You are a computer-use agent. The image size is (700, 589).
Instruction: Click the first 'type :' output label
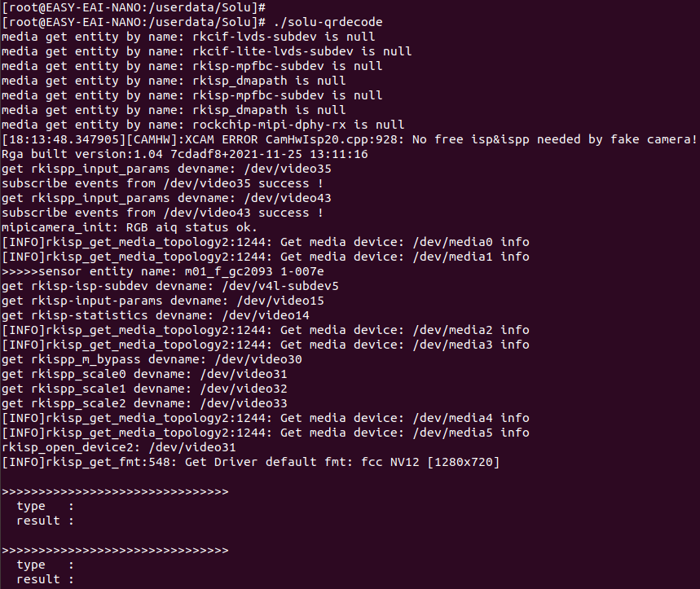(x=45, y=507)
